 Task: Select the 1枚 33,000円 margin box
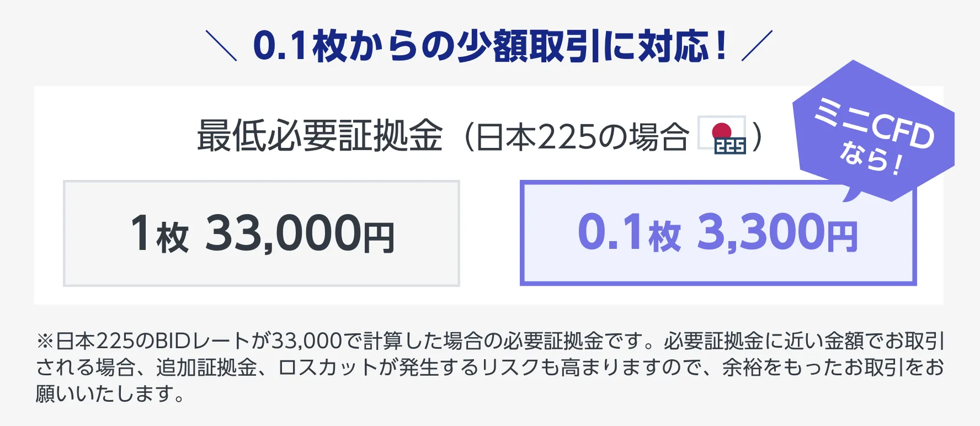click(x=262, y=233)
